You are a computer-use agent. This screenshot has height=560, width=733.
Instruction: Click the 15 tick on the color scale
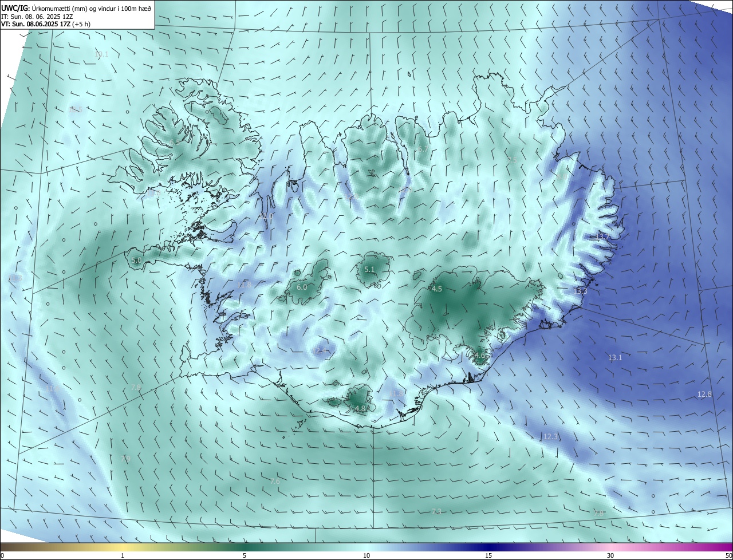pos(488,556)
